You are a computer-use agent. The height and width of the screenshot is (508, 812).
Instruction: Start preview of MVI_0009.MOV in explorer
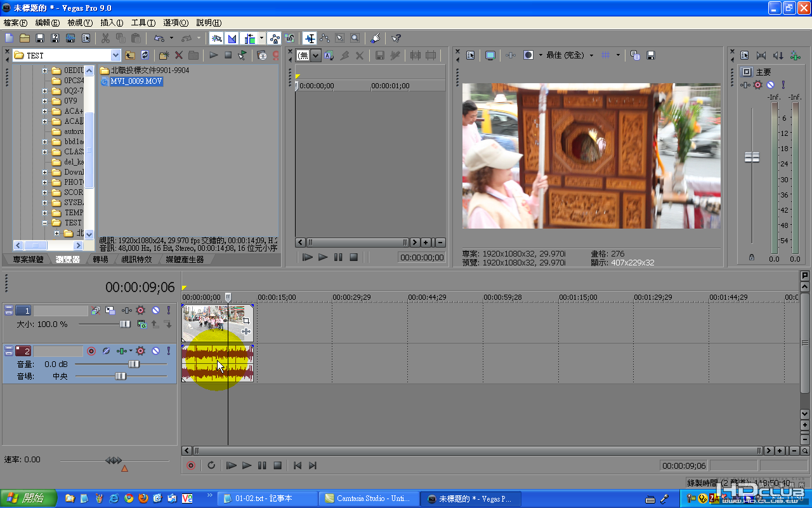214,55
